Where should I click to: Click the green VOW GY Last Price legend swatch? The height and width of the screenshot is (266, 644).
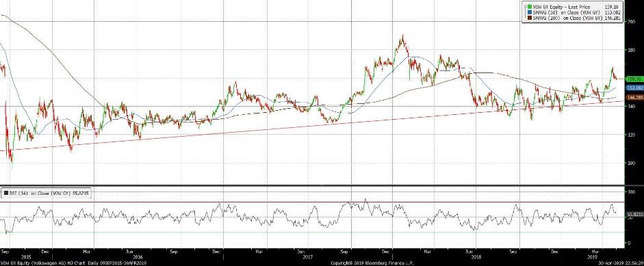(x=530, y=6)
